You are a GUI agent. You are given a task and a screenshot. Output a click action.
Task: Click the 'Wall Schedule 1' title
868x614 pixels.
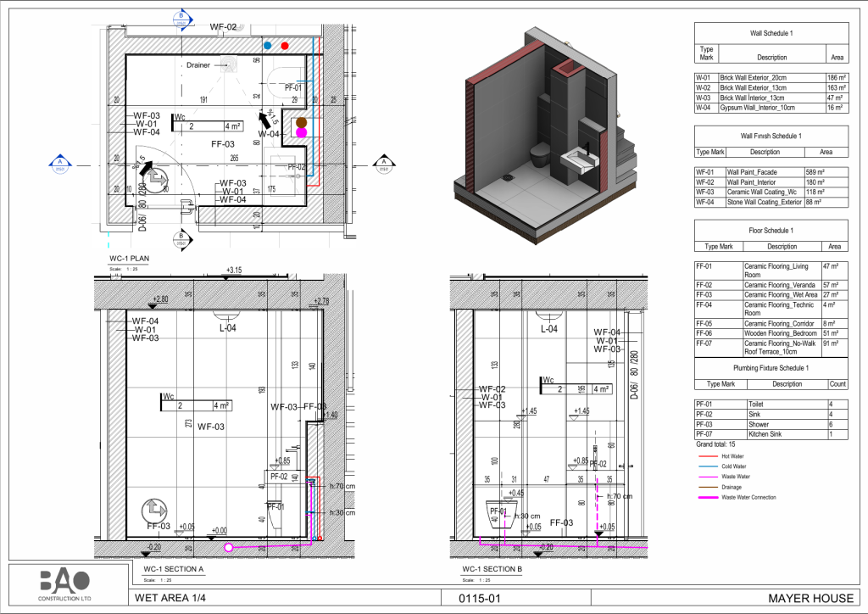(x=771, y=33)
